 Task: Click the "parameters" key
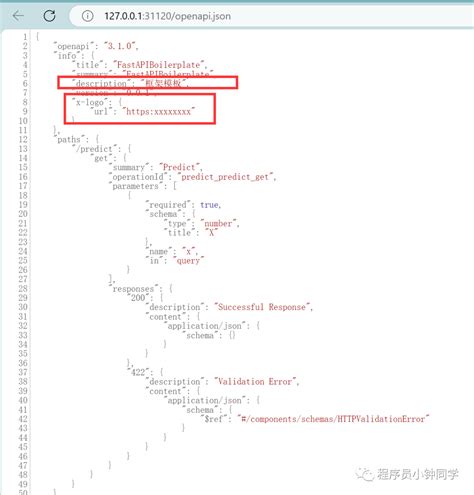coord(135,186)
